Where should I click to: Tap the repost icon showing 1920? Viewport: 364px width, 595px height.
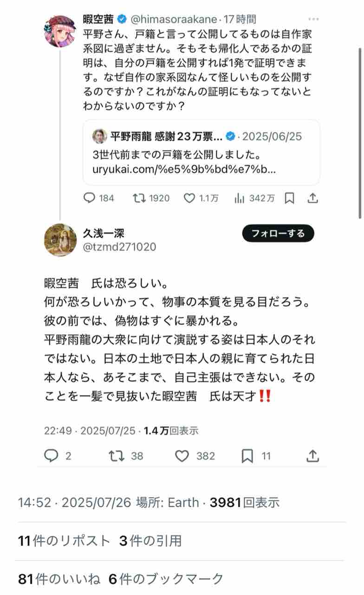(x=138, y=198)
